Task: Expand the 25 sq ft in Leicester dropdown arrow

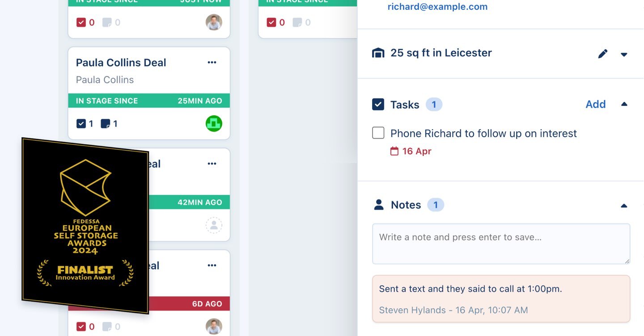Action: click(624, 55)
